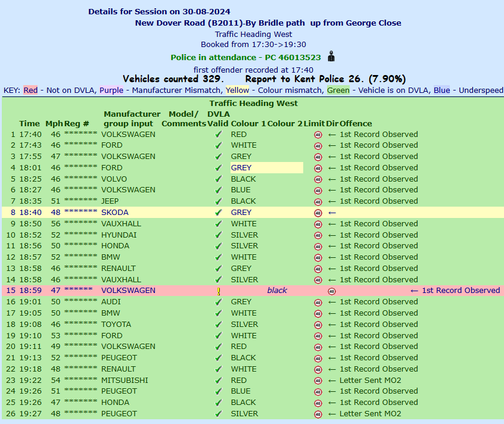Click the Green key label for Vehicle on DVLA
Viewport: 504px width, 424px height.
coord(338,91)
